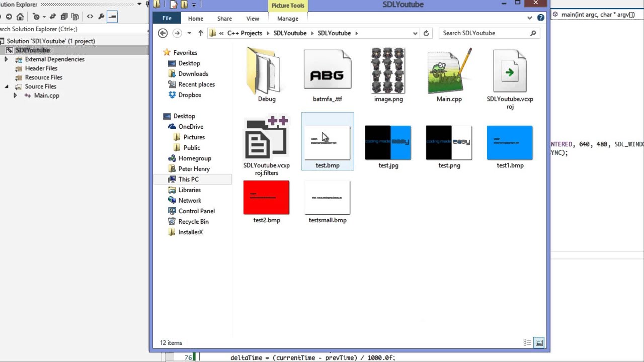Viewport: 644px width, 362px height.
Task: Click the Search SDLYoutube field
Action: coord(489,33)
